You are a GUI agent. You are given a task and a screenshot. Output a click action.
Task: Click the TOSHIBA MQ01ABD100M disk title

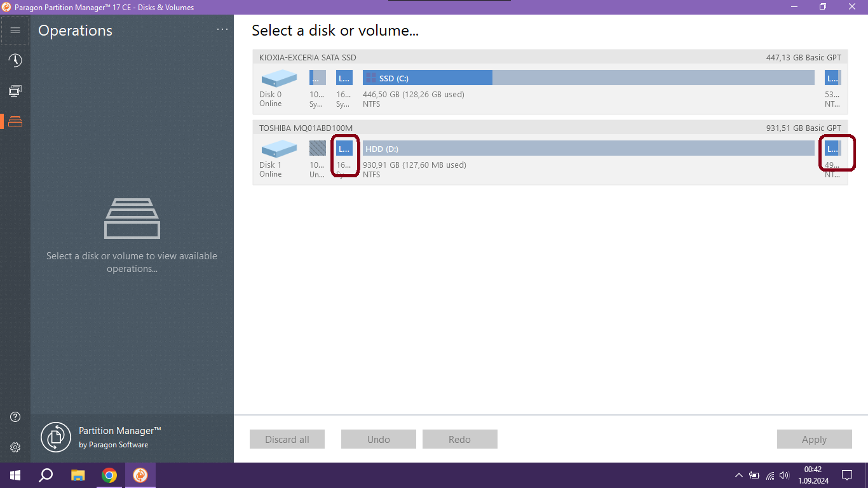click(306, 128)
